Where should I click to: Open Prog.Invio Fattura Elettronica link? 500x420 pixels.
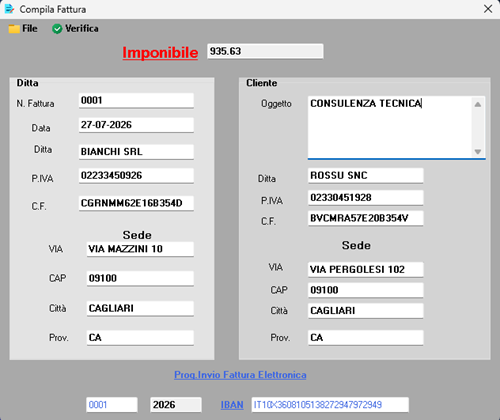coord(240,375)
